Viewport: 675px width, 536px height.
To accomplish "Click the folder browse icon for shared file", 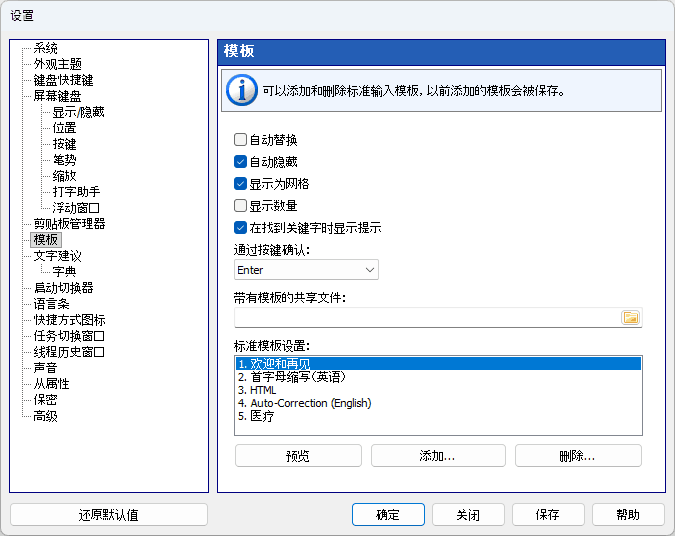I will [x=631, y=317].
